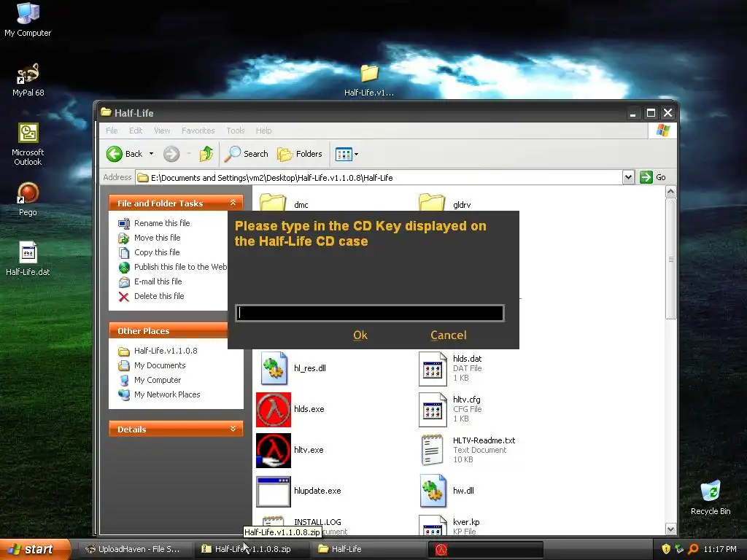
Task: Click Cancel in CD Key dialog
Action: pyautogui.click(x=449, y=335)
